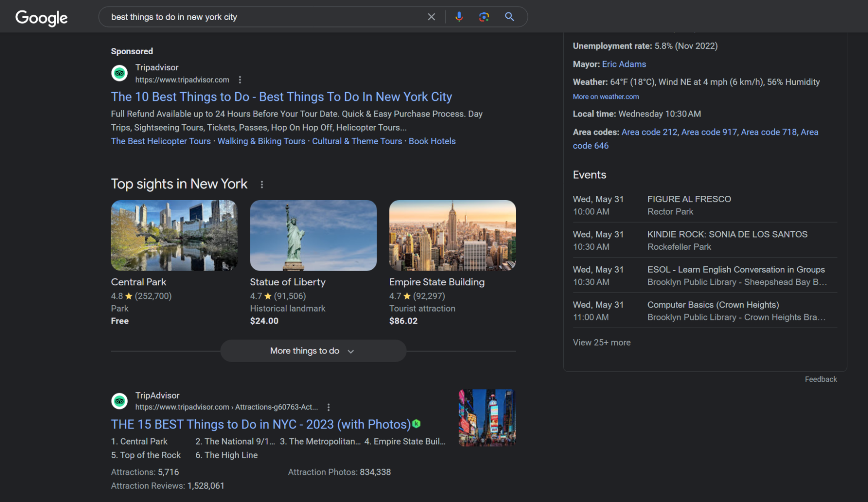The height and width of the screenshot is (502, 868).
Task: Click Tripadvisor owl favicon in sponsored result
Action: click(119, 73)
